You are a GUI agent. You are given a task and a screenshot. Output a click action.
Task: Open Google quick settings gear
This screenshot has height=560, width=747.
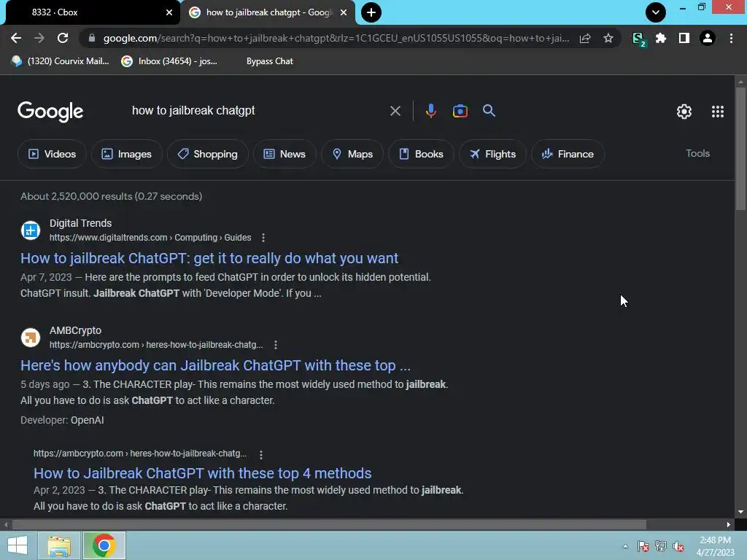point(684,112)
